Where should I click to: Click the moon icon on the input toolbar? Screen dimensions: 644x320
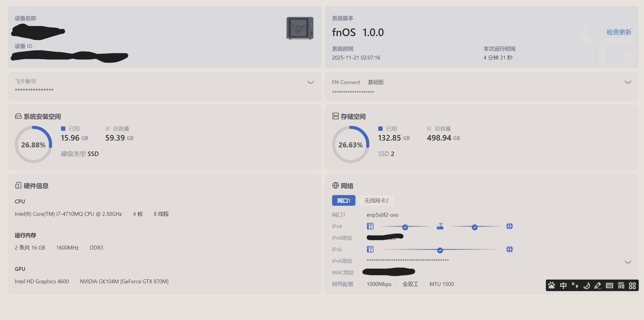(x=586, y=285)
